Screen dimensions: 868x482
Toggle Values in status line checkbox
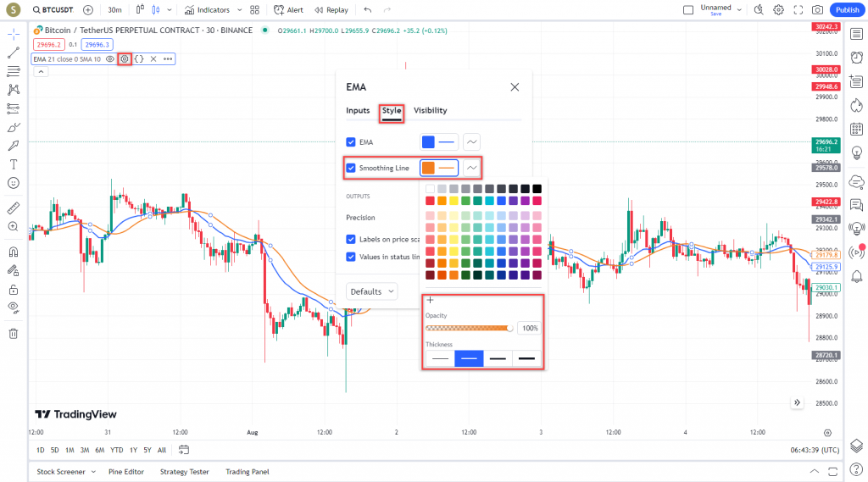pyautogui.click(x=351, y=257)
